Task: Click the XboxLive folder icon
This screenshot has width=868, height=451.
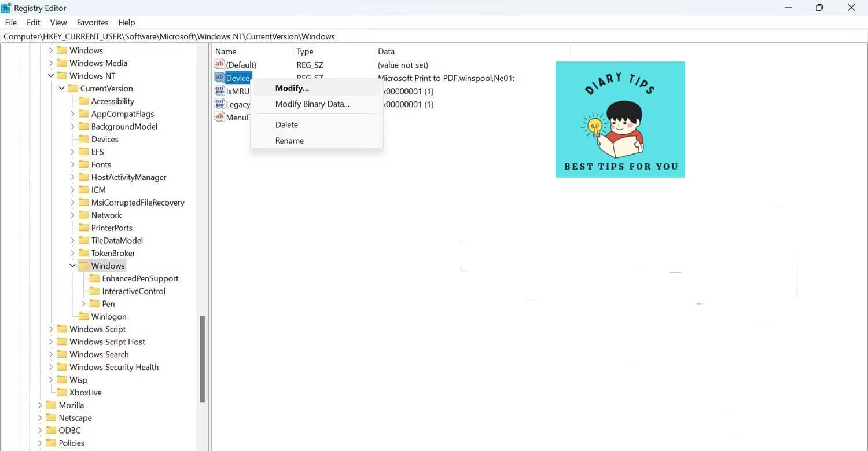Action: pos(62,393)
